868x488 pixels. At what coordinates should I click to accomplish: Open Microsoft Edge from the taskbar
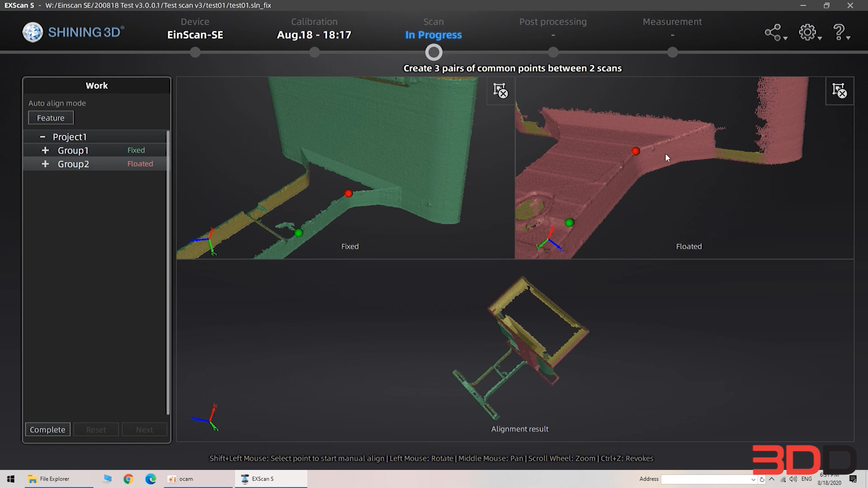click(x=151, y=479)
